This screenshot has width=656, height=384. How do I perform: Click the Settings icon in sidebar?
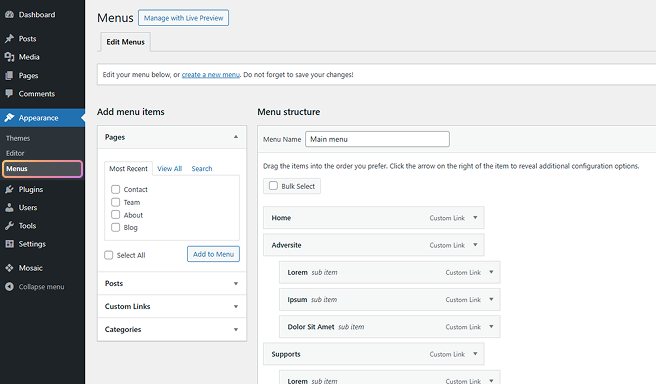coord(9,244)
